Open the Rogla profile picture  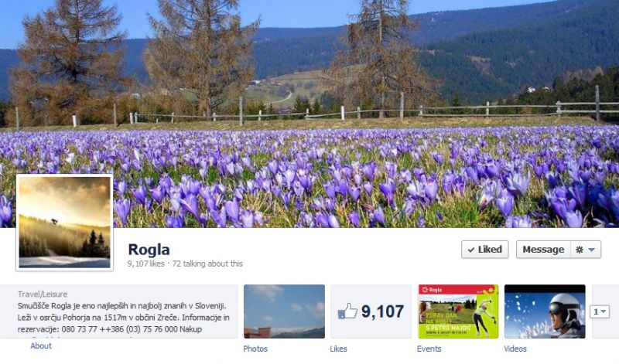[x=65, y=223]
